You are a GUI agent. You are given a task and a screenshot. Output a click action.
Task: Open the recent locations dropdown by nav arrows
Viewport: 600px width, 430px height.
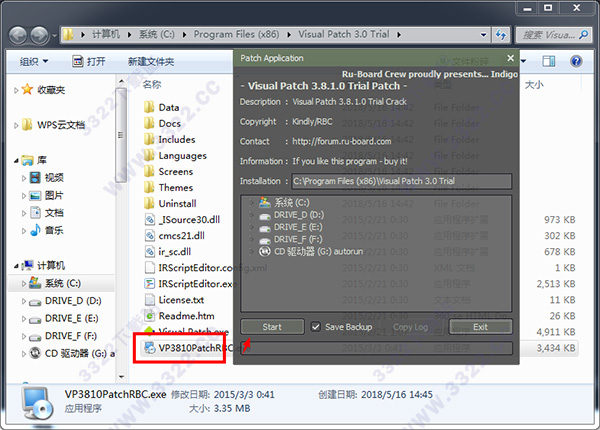click(x=54, y=36)
